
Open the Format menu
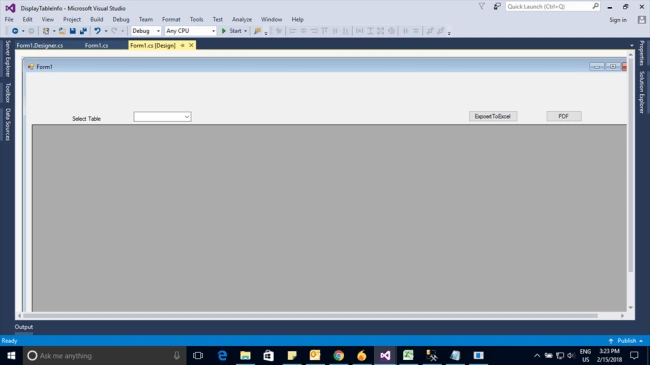pos(171,19)
